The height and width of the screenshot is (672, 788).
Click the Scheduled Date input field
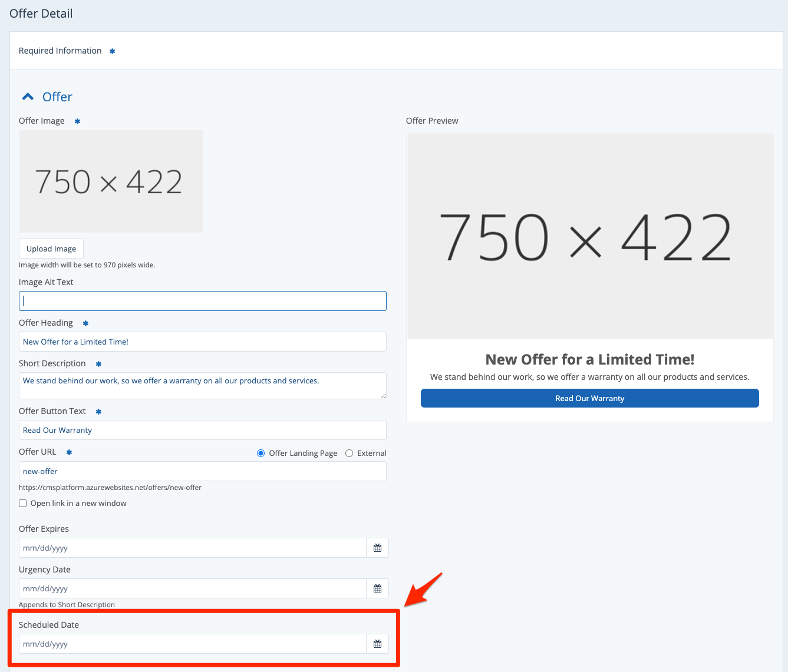pyautogui.click(x=192, y=644)
